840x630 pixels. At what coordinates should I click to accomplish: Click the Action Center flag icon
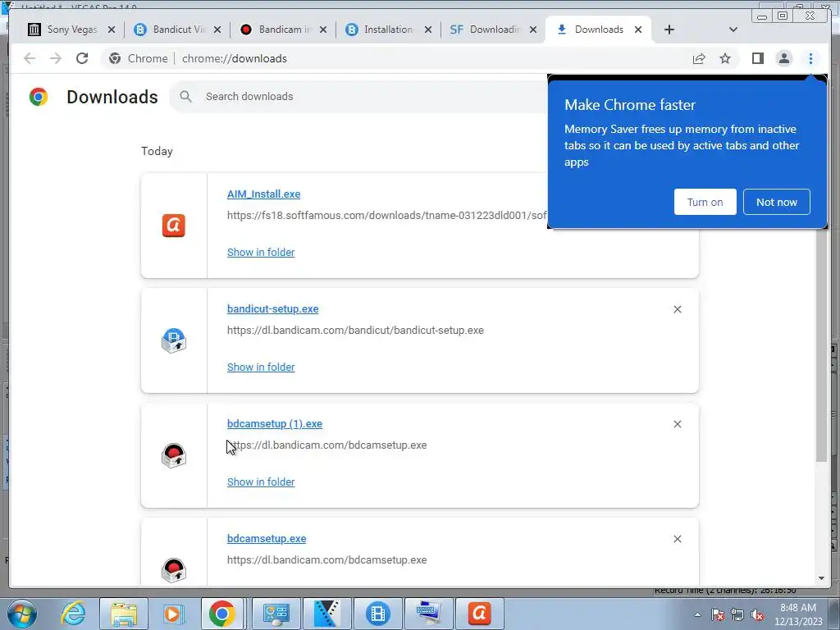[x=717, y=615]
